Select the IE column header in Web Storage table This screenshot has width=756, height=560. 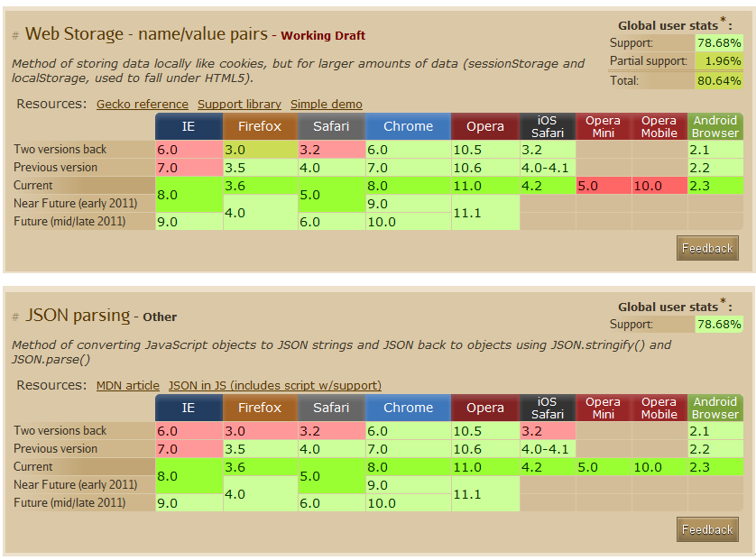coord(189,126)
